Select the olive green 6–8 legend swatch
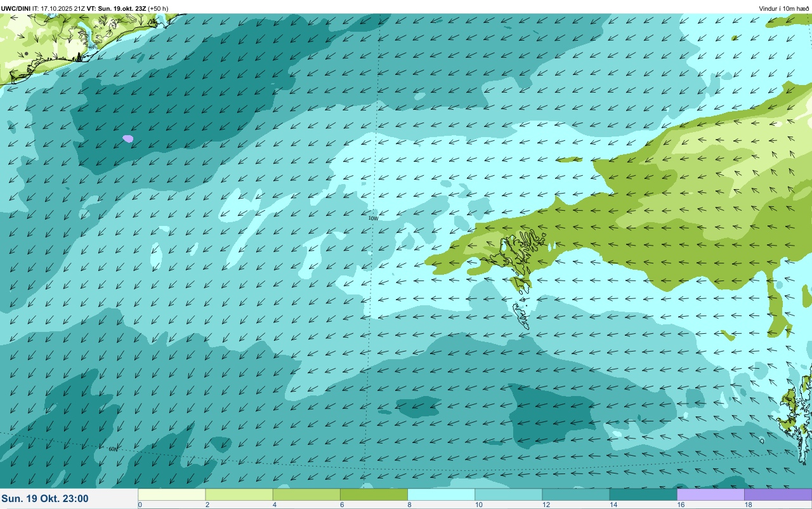 click(x=374, y=494)
